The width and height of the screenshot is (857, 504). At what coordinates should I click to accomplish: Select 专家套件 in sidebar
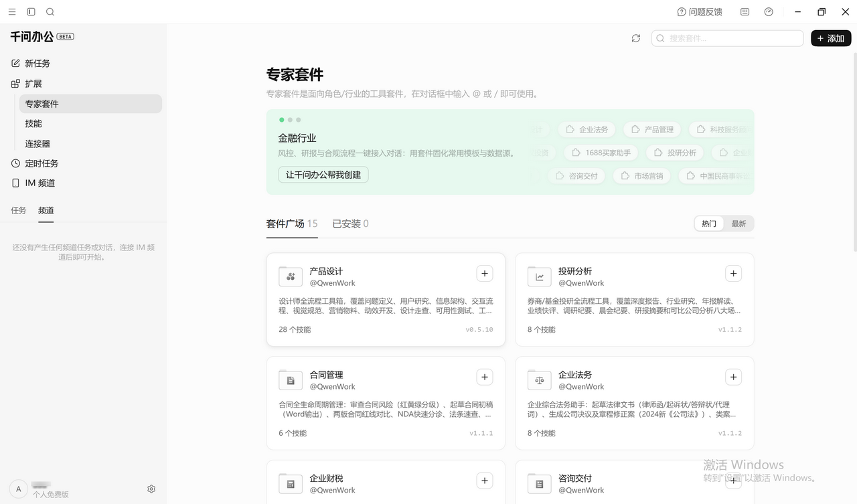pos(90,104)
